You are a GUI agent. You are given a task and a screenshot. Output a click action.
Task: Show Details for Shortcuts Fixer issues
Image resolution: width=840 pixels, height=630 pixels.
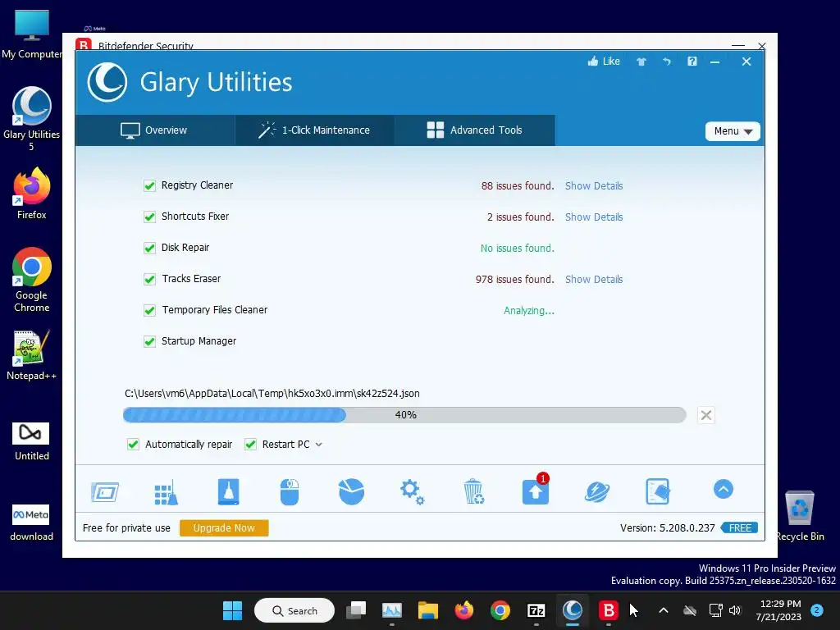594,217
